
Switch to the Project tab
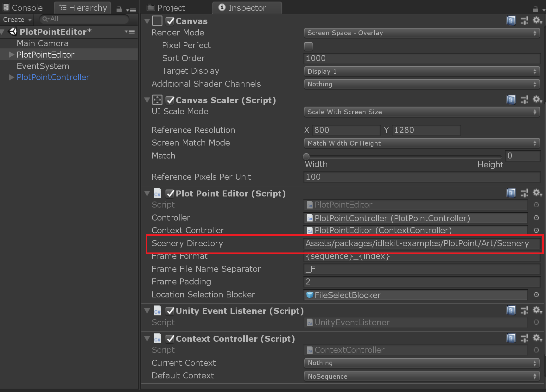(171, 7)
